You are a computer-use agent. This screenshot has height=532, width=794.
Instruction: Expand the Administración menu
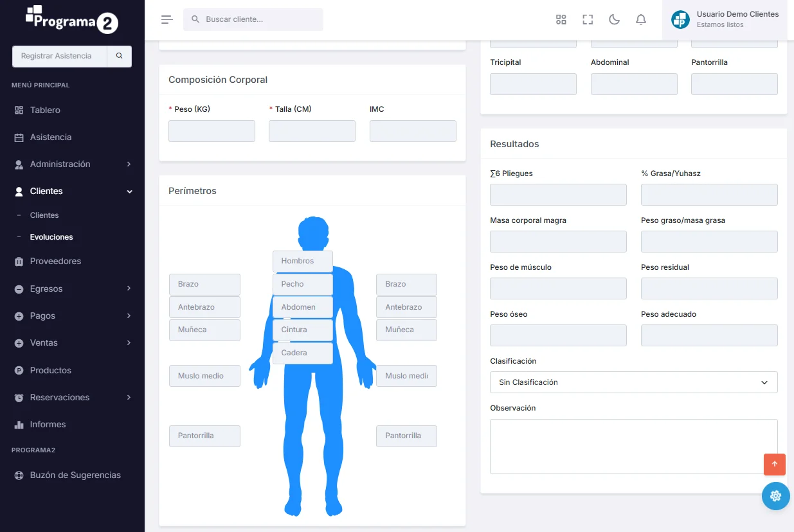(x=72, y=164)
